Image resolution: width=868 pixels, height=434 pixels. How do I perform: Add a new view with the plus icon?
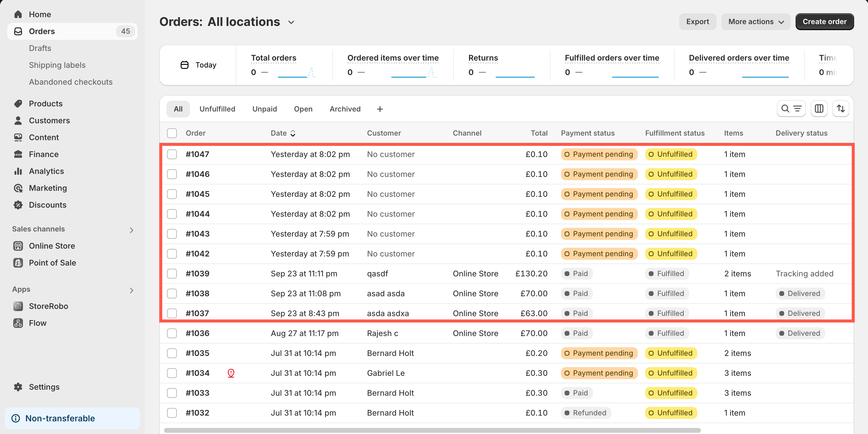[380, 109]
